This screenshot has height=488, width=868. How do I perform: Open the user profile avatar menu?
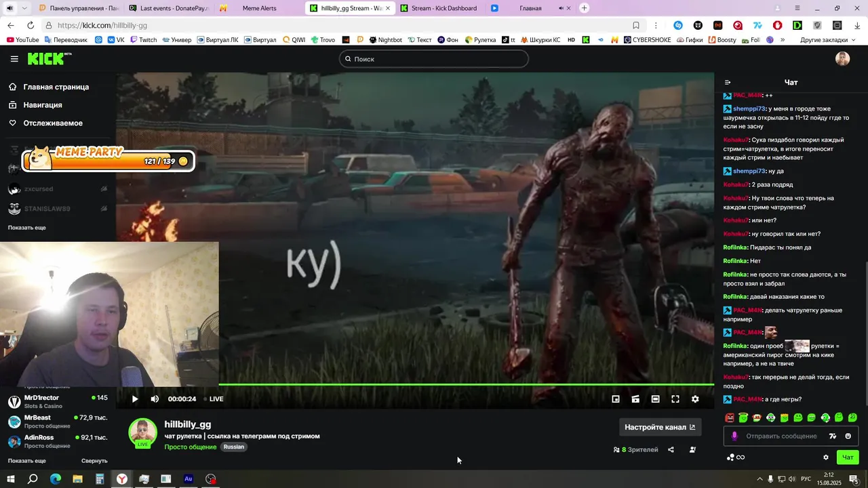click(x=842, y=59)
